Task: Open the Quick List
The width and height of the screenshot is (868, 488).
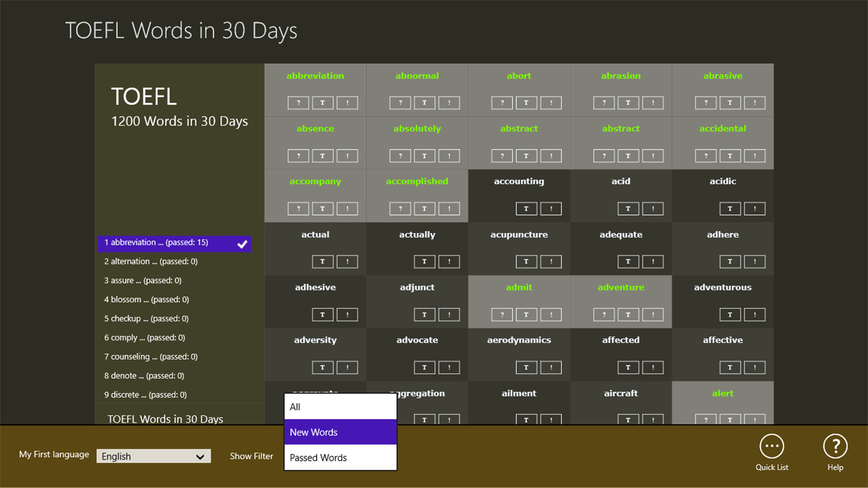Action: click(x=771, y=452)
